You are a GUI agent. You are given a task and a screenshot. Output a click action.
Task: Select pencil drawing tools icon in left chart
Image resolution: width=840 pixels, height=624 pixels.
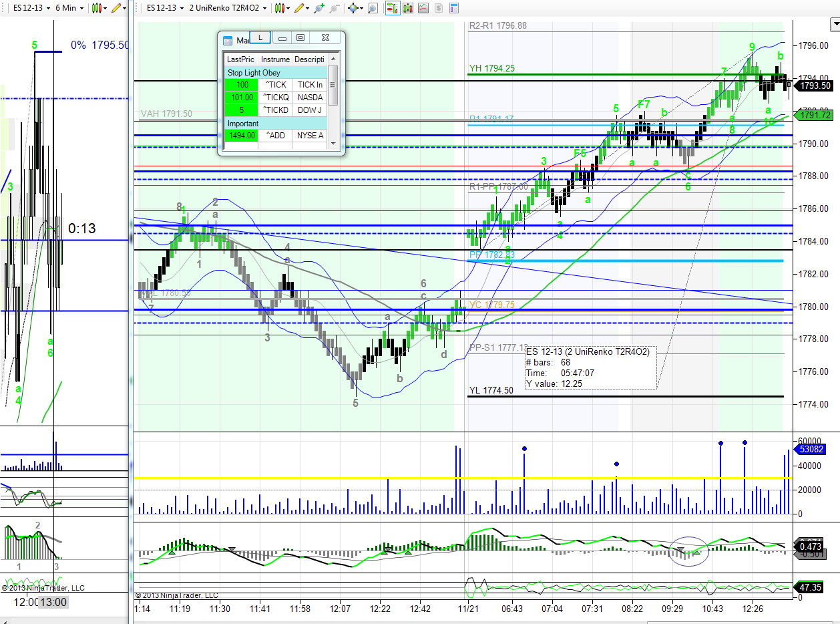tap(117, 8)
